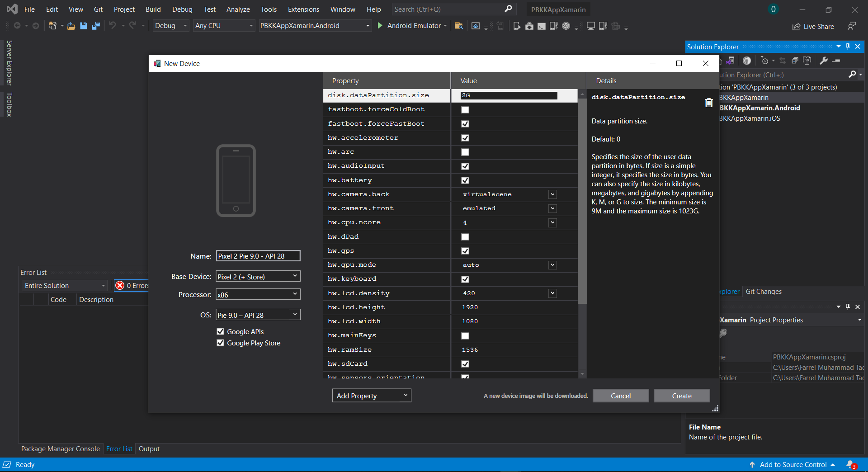Open the Debug configuration dropdown

[x=171, y=26]
